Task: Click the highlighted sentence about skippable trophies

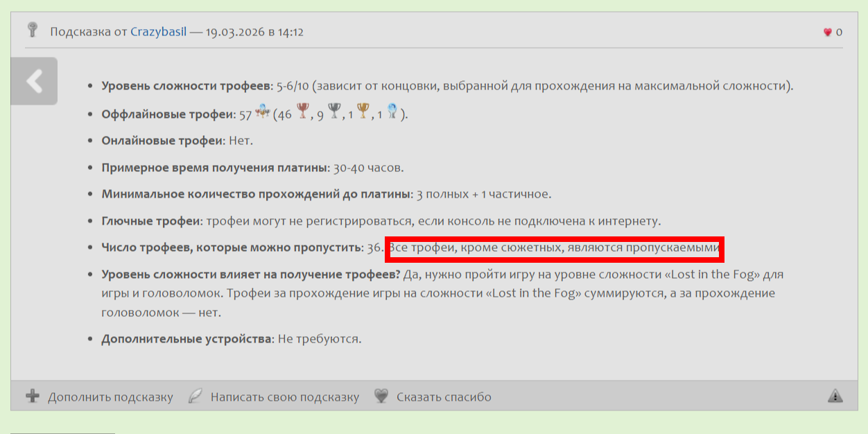Action: pos(555,248)
